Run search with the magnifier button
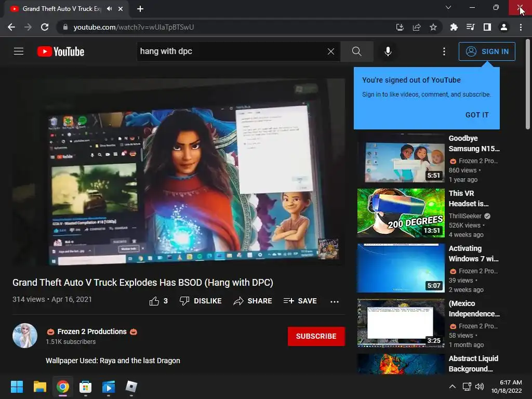This screenshot has width=532, height=399. [x=356, y=51]
